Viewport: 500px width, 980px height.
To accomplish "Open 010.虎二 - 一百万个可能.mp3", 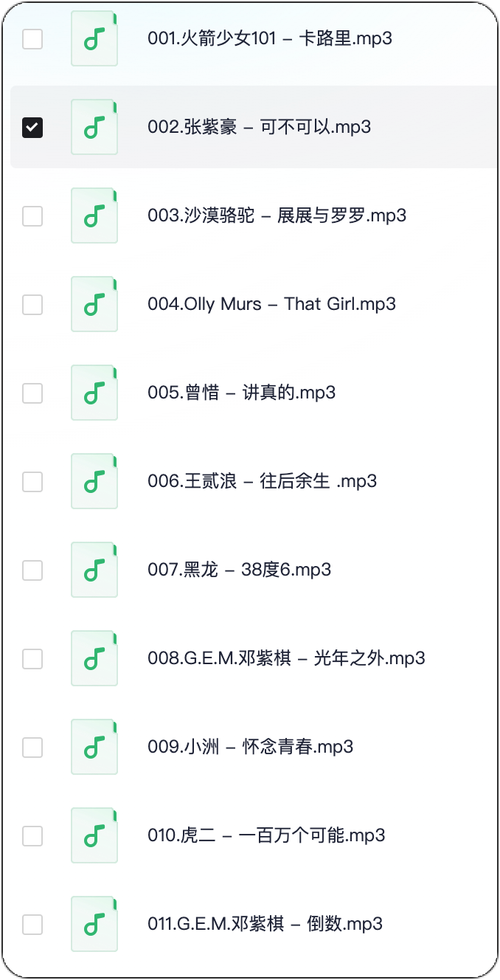I will [x=266, y=835].
